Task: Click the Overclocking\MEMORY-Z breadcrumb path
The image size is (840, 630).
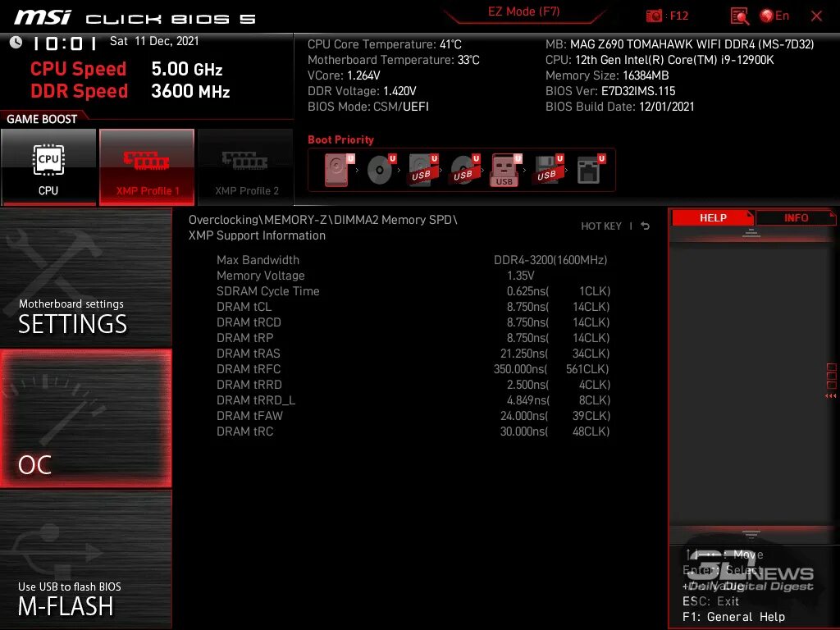Action: pos(322,220)
